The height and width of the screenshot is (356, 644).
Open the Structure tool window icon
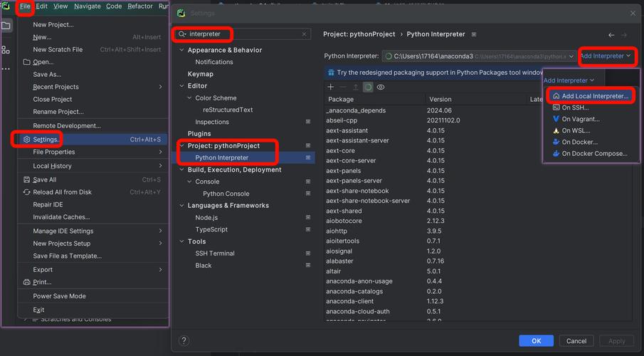click(6, 50)
